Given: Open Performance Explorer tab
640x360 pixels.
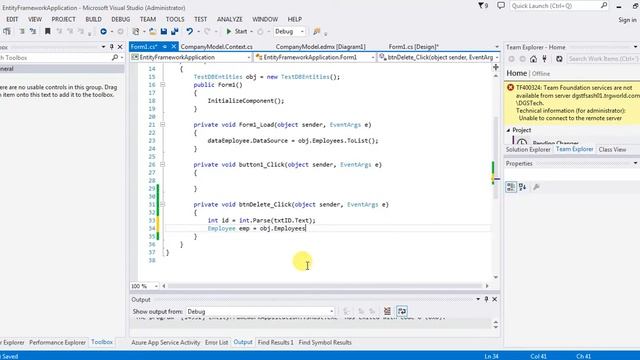Looking at the screenshot, I should point(58,342).
